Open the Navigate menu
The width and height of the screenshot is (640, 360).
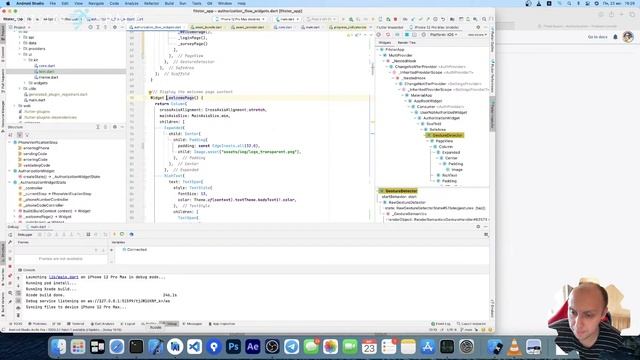[x=96, y=3]
